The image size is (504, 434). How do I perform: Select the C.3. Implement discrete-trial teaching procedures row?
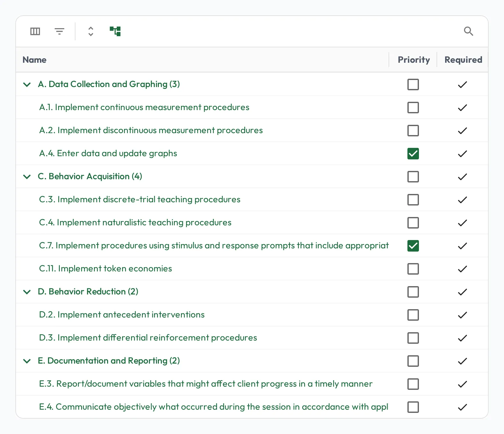[252, 200]
